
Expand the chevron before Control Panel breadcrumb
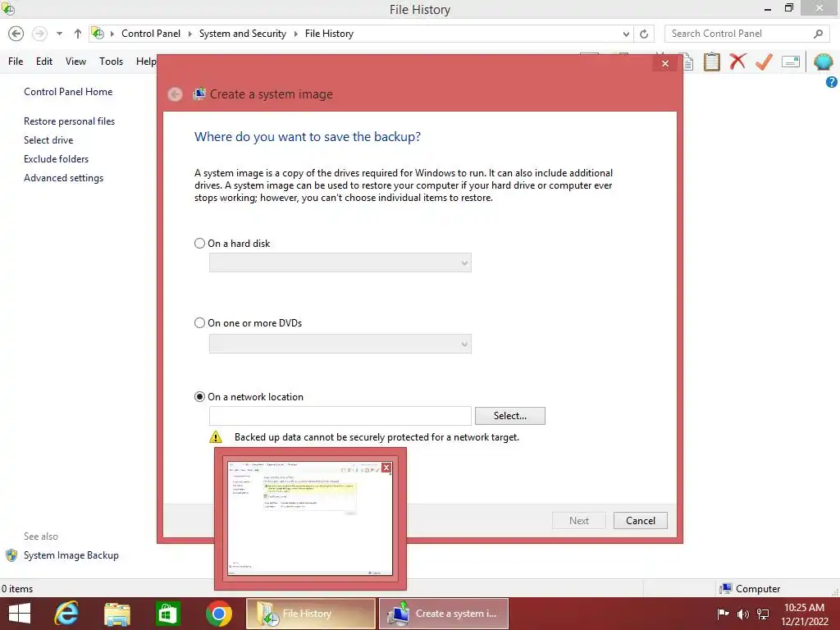click(x=112, y=34)
